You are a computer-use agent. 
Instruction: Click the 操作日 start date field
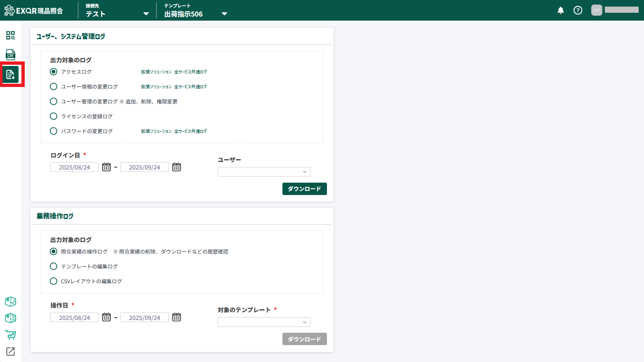coord(74,317)
